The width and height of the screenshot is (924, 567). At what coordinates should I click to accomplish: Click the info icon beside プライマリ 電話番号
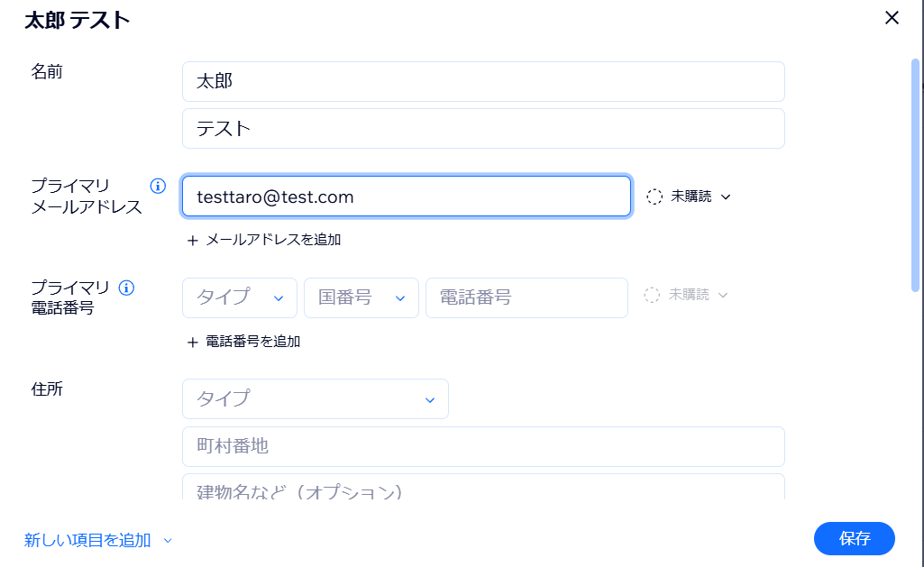pyautogui.click(x=127, y=288)
